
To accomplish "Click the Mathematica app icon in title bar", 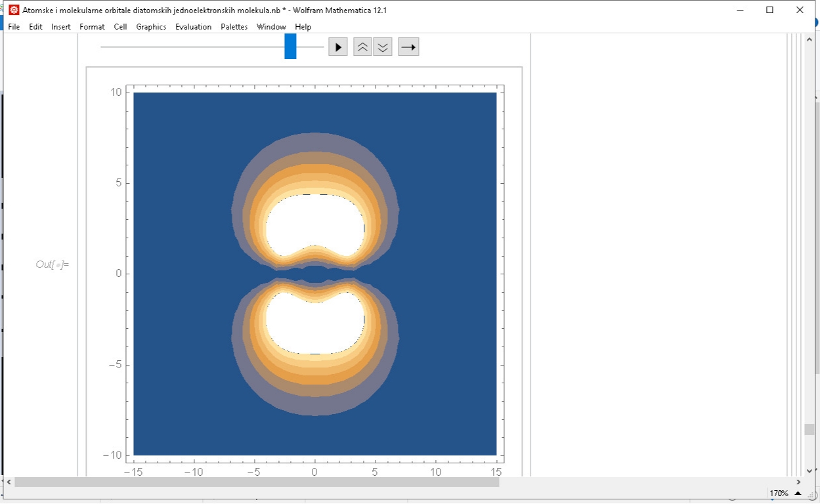I will click(14, 10).
